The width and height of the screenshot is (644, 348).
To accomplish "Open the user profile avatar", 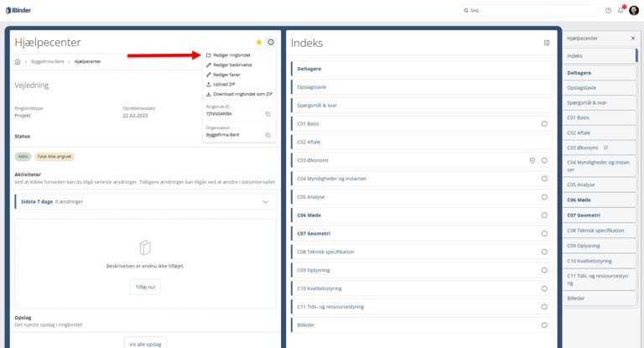I will click(x=634, y=10).
